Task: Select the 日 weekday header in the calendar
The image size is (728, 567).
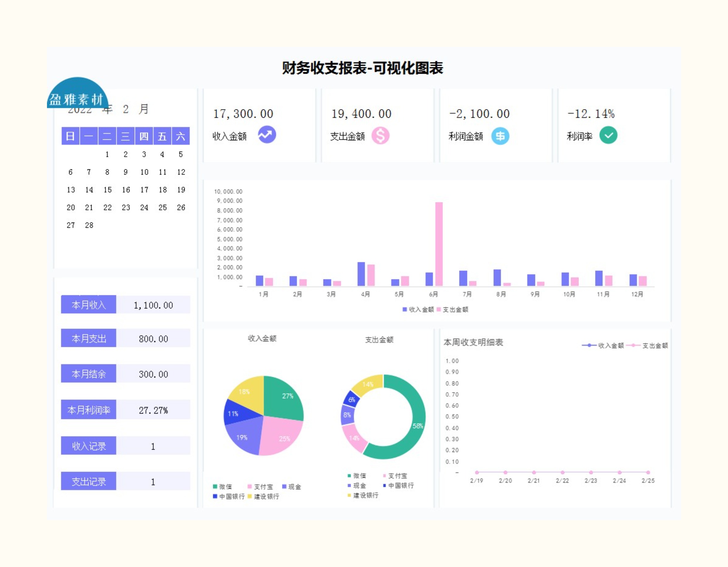Action: [x=70, y=136]
